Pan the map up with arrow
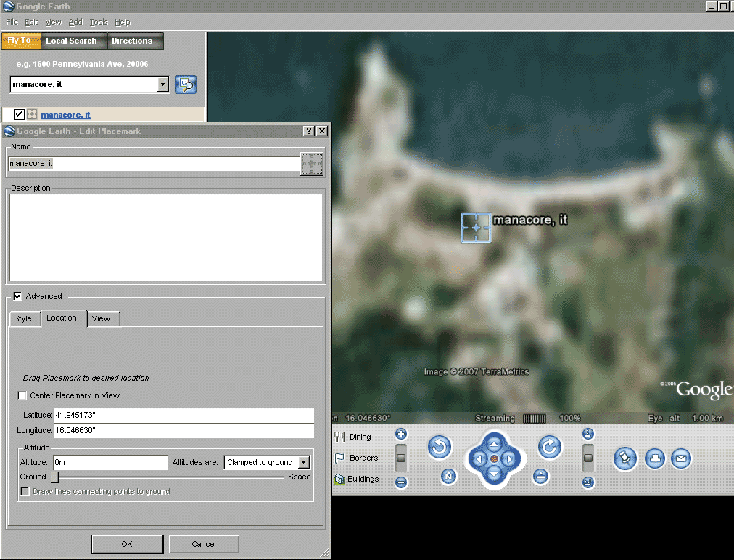The image size is (734, 560). coord(494,444)
